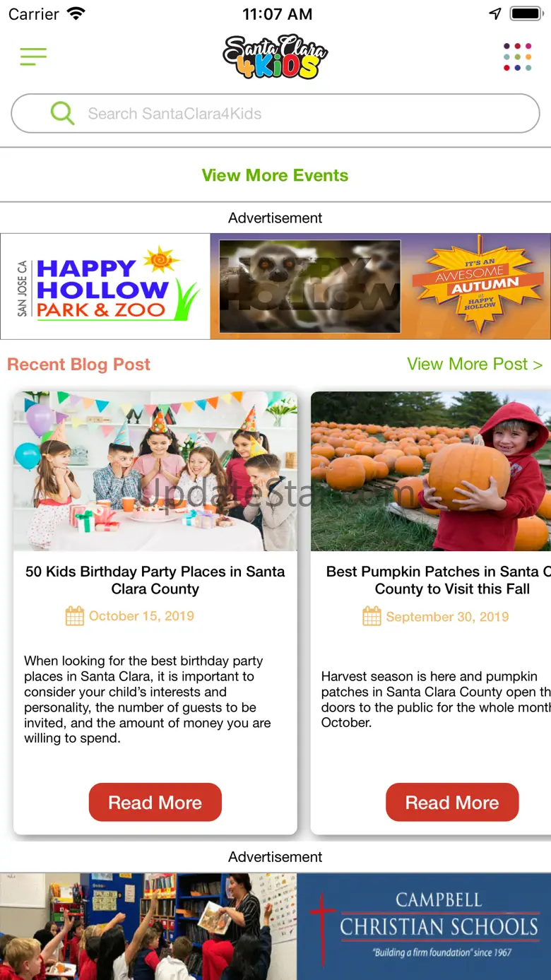This screenshot has width=551, height=980.
Task: Click the calendar icon beside September 30, 2019
Action: click(x=372, y=617)
